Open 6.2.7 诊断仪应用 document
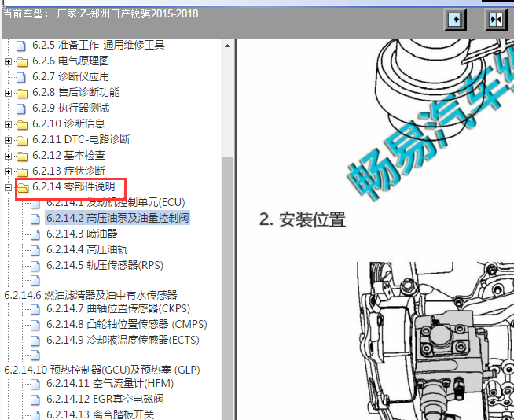 [71, 76]
